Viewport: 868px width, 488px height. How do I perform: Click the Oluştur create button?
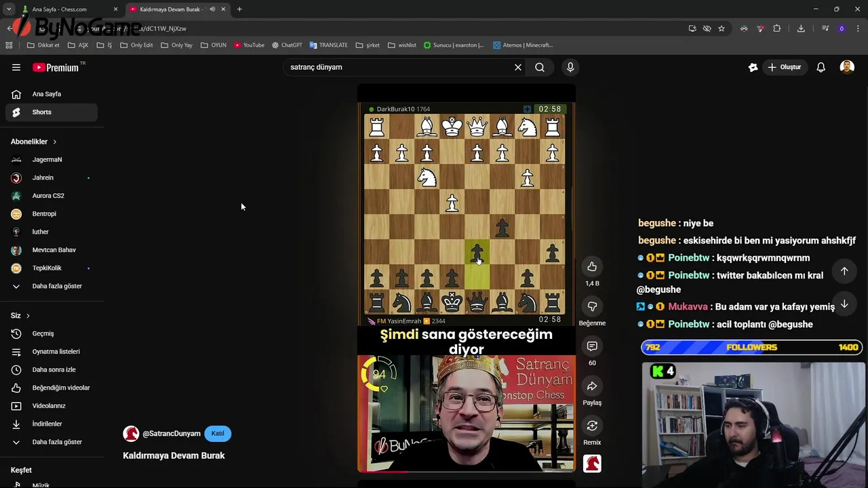(x=784, y=67)
